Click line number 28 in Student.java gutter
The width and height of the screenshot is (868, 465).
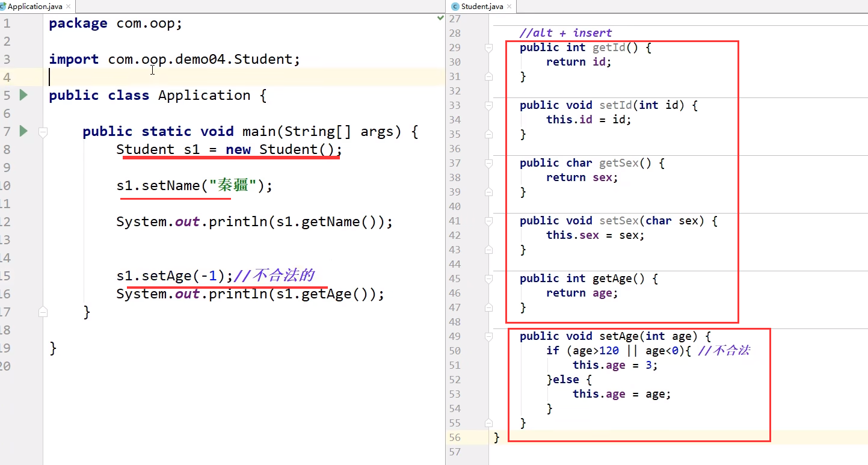pos(455,33)
